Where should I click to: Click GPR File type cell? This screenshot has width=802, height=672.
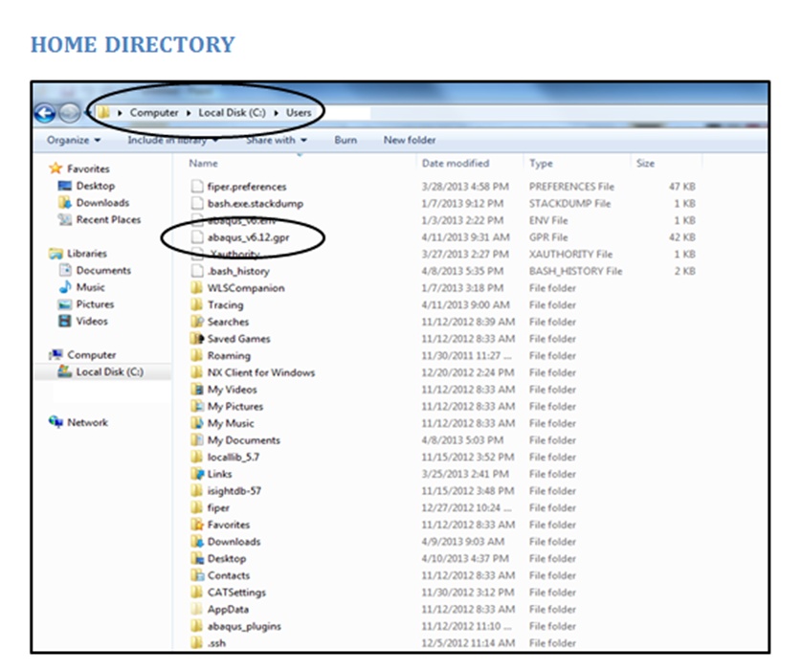pyautogui.click(x=548, y=236)
